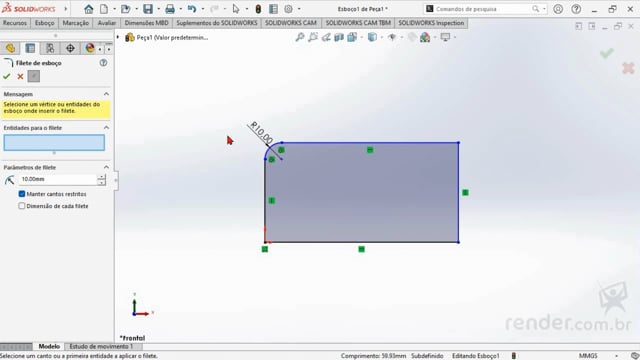The width and height of the screenshot is (640, 360).
Task: Collapse the Mensagem section
Action: [x=106, y=94]
